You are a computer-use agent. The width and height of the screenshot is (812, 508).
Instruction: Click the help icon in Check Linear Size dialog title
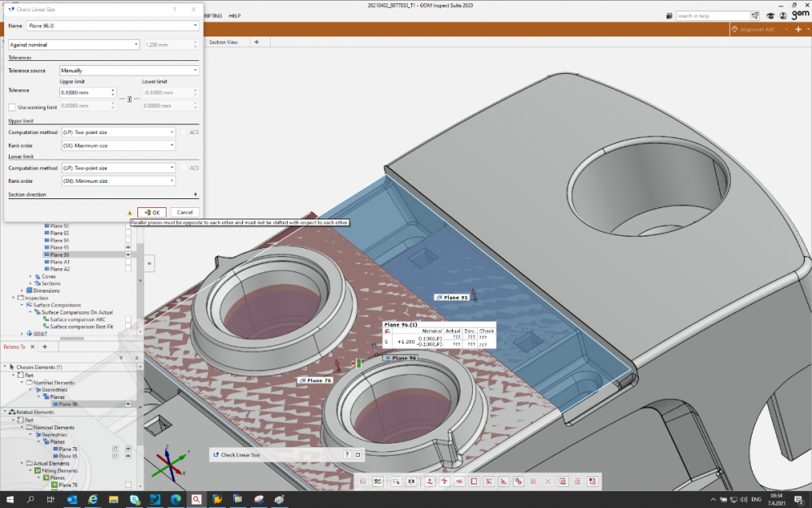[175, 9]
